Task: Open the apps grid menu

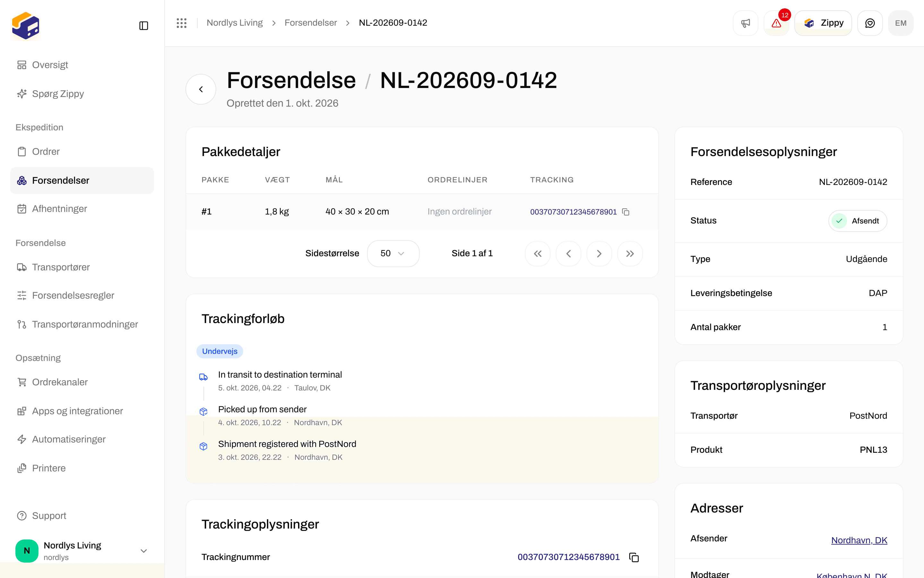Action: pos(182,23)
